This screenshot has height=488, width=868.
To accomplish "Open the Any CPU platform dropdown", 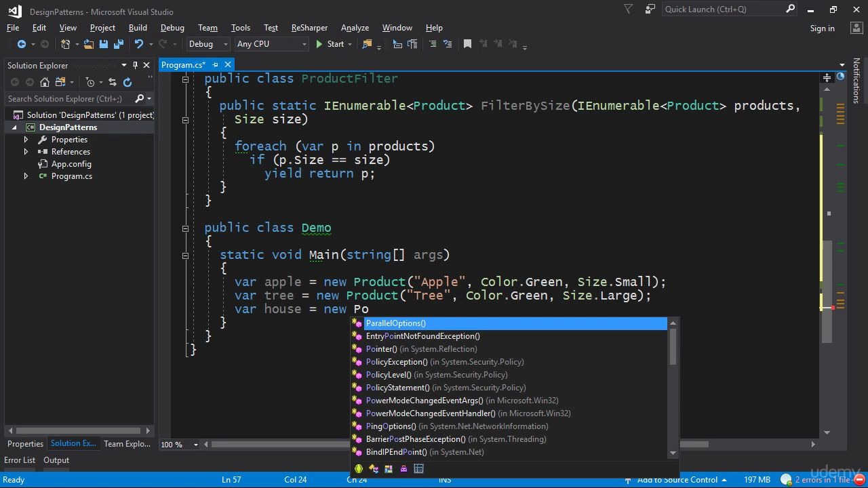I will click(304, 43).
